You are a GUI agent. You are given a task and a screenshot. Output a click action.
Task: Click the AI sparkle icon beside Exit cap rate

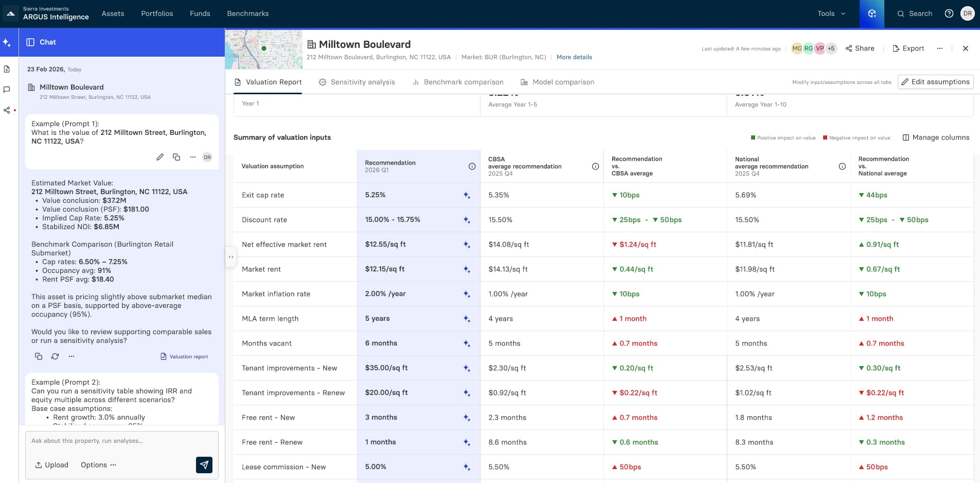click(466, 195)
